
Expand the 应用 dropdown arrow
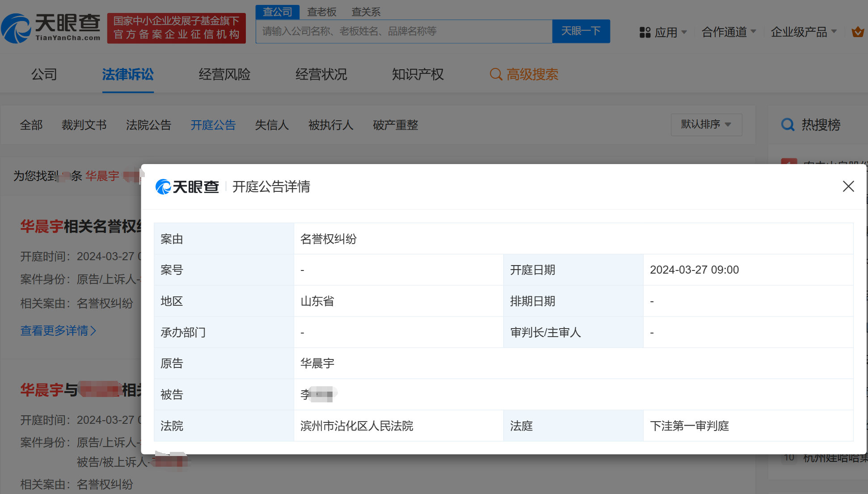click(684, 32)
